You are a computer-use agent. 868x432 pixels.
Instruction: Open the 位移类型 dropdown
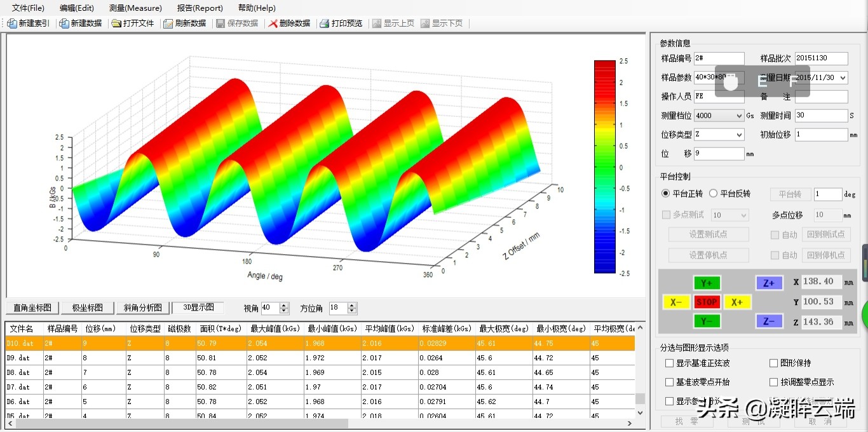pos(740,134)
